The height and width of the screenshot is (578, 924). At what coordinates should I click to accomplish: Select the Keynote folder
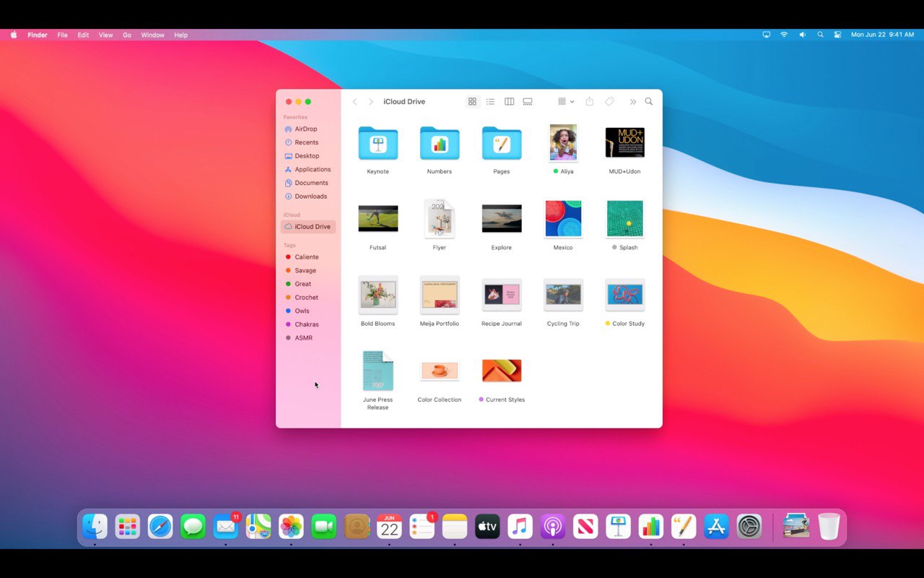point(378,144)
